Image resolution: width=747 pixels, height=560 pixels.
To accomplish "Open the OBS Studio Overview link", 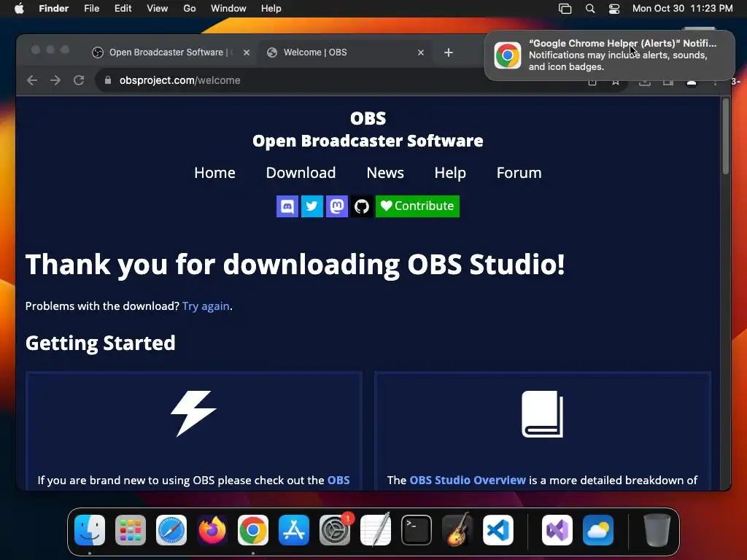I will [x=468, y=480].
